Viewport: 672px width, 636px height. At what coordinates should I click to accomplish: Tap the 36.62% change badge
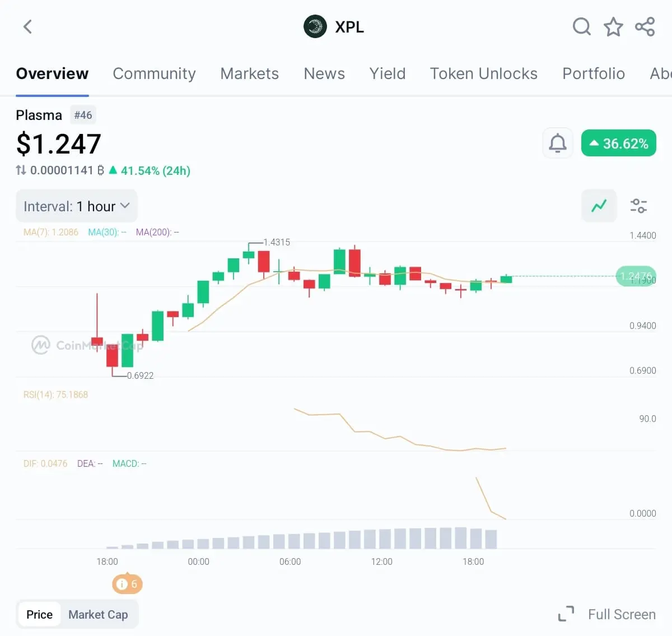coord(618,143)
